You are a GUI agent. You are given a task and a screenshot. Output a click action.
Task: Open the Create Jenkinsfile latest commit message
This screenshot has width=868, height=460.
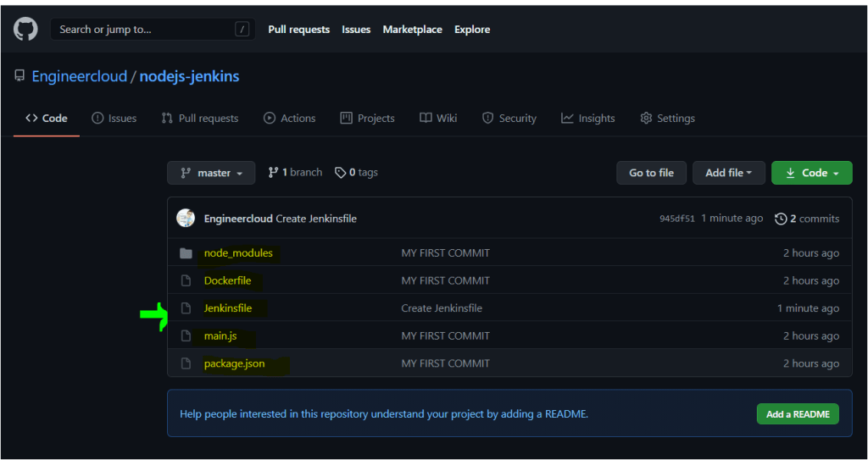click(x=316, y=219)
